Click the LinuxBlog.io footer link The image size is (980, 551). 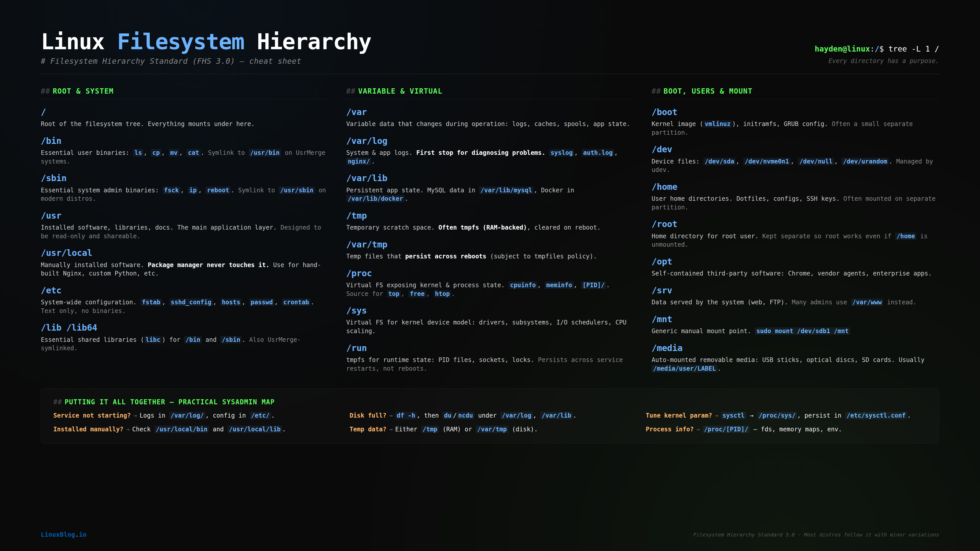(x=64, y=534)
